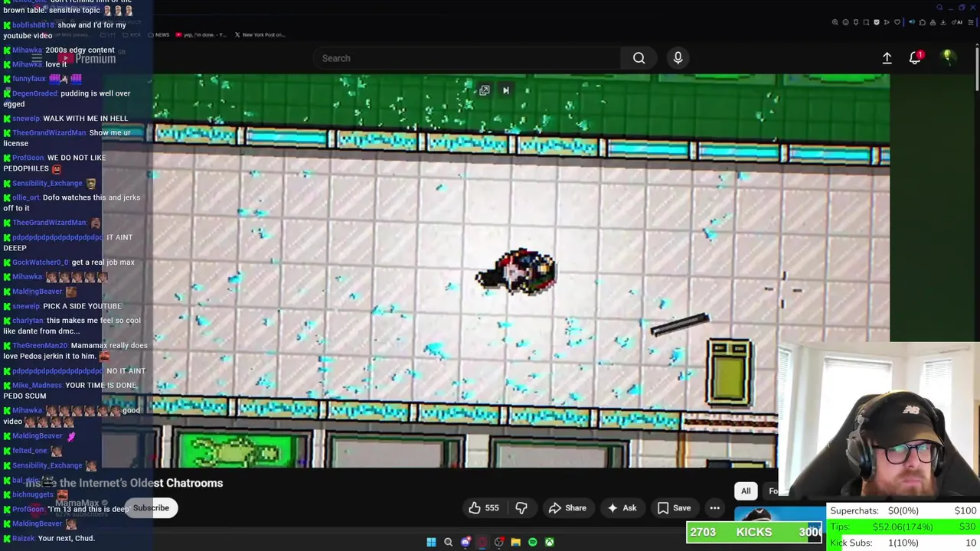980x551 pixels.
Task: Click the heart bookmark toolbar icon
Action: 897,22
